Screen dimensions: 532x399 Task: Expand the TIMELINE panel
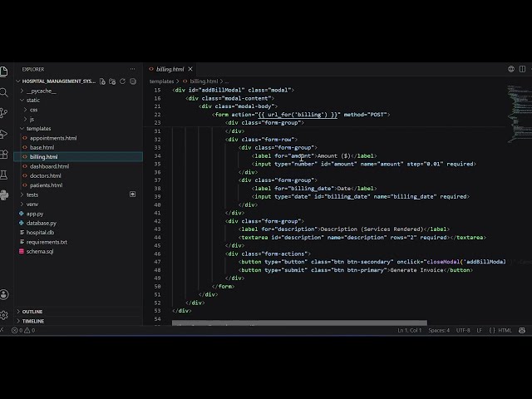pos(33,321)
